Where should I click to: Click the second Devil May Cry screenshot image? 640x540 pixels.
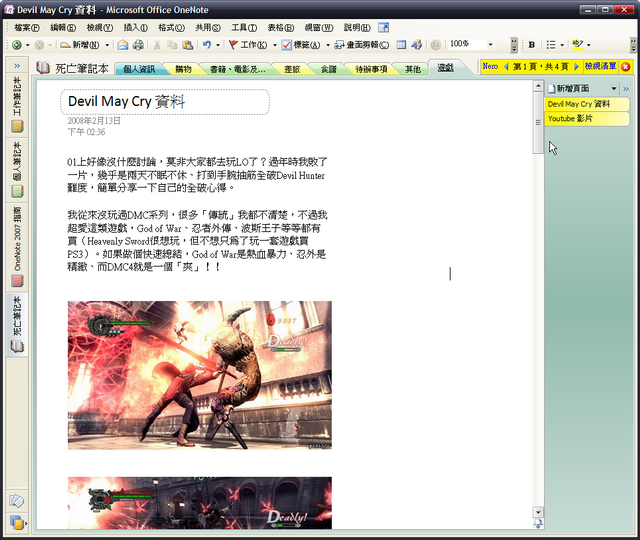click(x=200, y=503)
